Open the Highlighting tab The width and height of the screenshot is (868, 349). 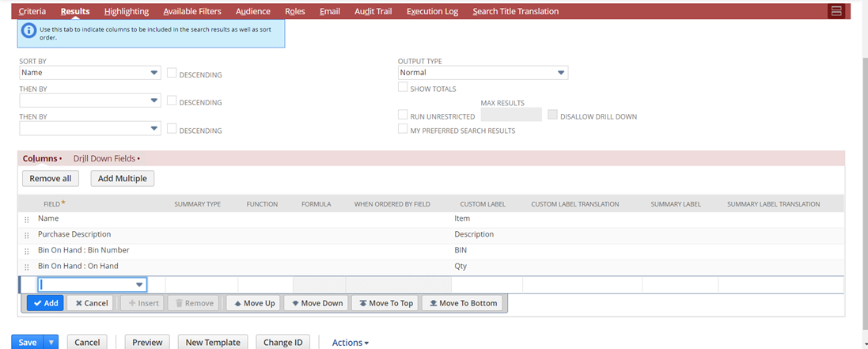127,11
